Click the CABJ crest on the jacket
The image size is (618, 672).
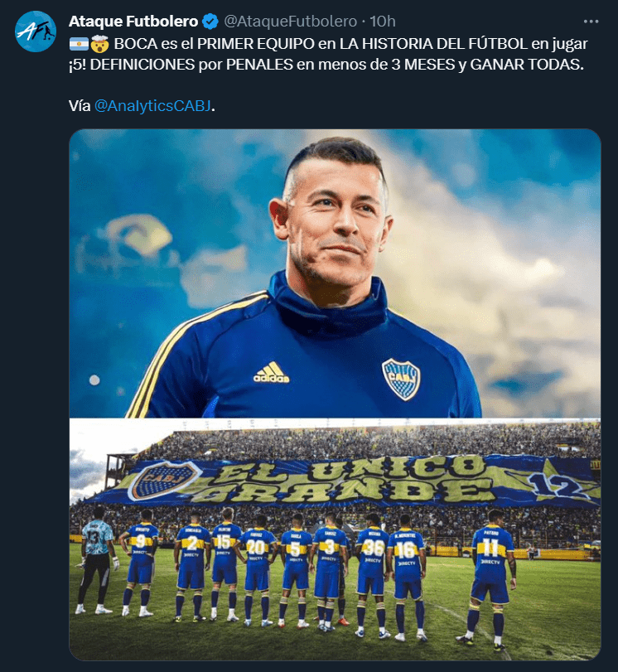(401, 380)
